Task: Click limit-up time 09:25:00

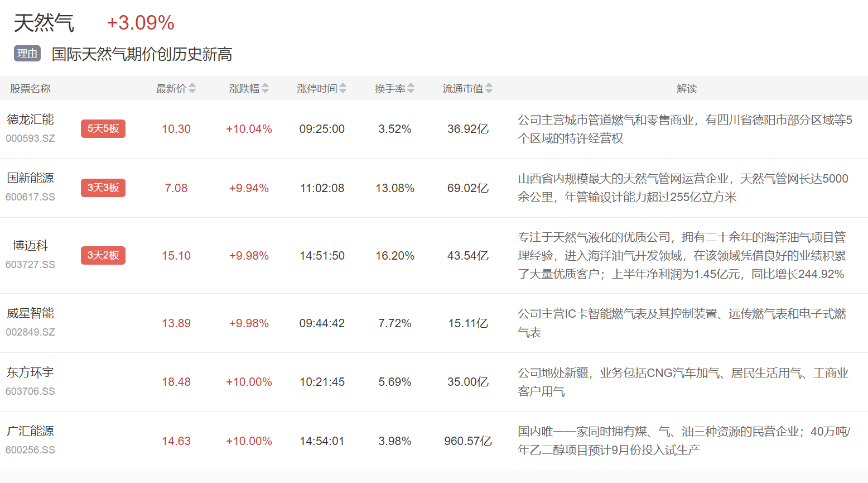Action: click(x=322, y=129)
